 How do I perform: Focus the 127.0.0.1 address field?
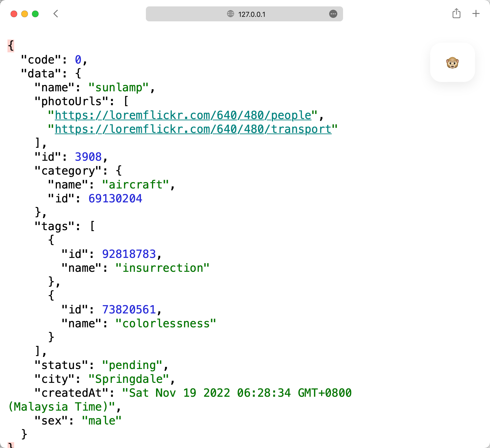(x=252, y=14)
